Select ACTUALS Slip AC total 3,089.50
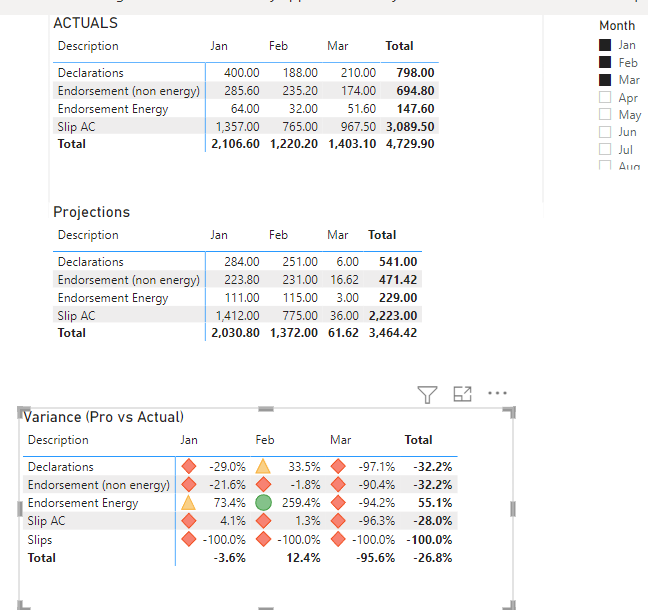Image resolution: width=648 pixels, height=610 pixels. click(x=410, y=126)
